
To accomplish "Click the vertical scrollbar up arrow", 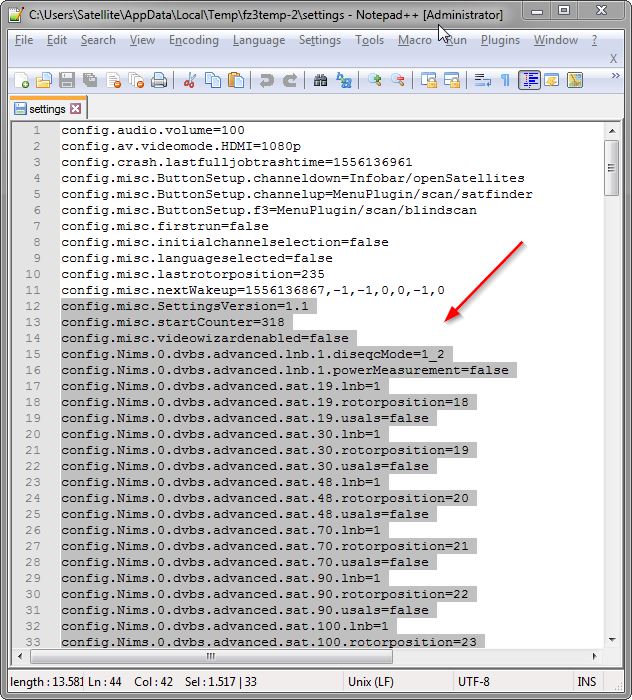I will pos(612,131).
